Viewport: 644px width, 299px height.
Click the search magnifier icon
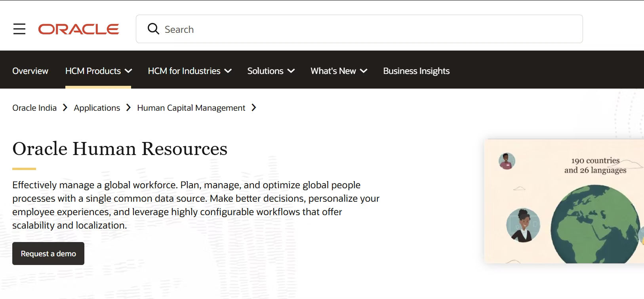pyautogui.click(x=153, y=29)
